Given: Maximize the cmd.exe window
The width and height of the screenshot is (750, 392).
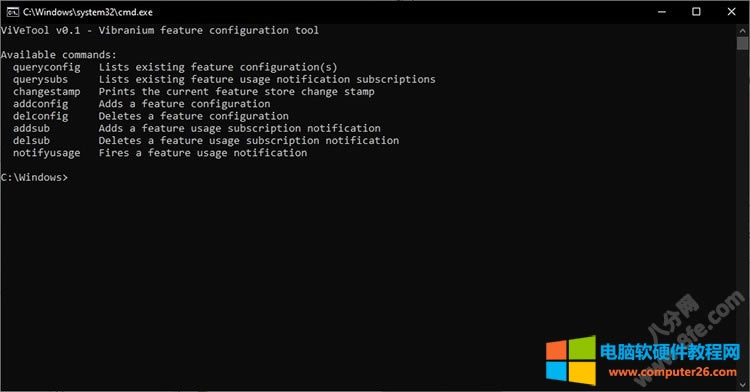Looking at the screenshot, I should coord(696,12).
